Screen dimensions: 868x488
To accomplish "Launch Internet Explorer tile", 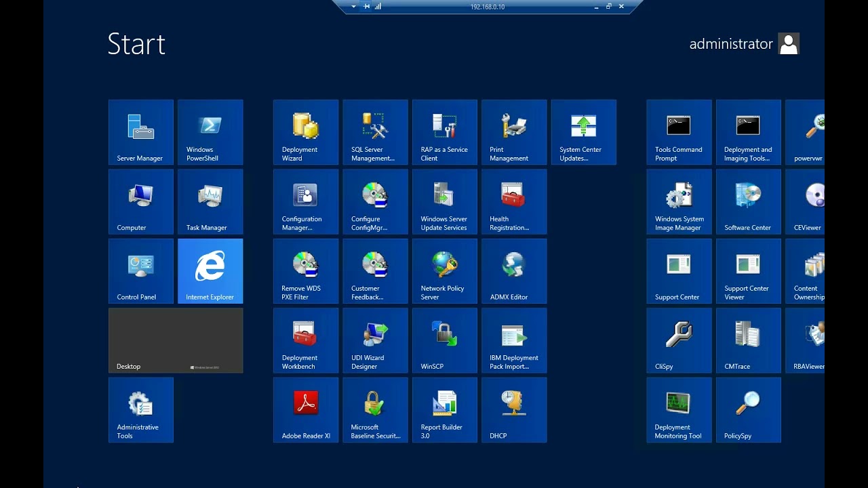I will point(210,271).
